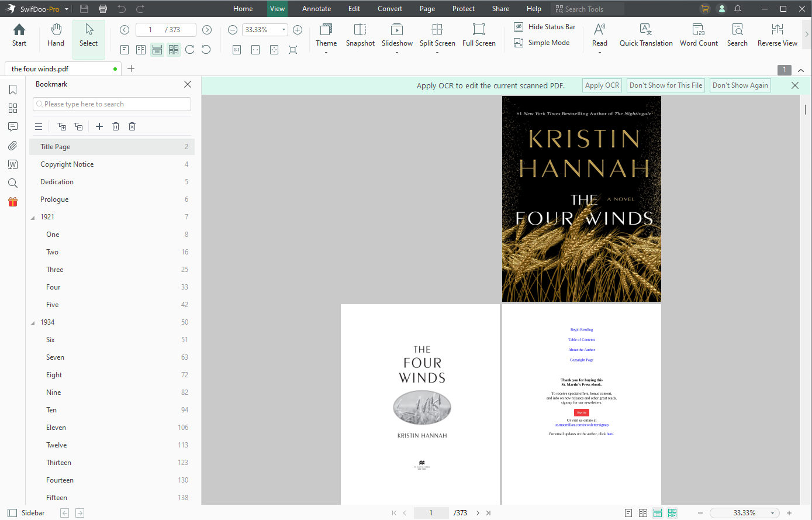Open Quick Translation tool
Image resolution: width=812 pixels, height=520 pixels.
(646, 35)
